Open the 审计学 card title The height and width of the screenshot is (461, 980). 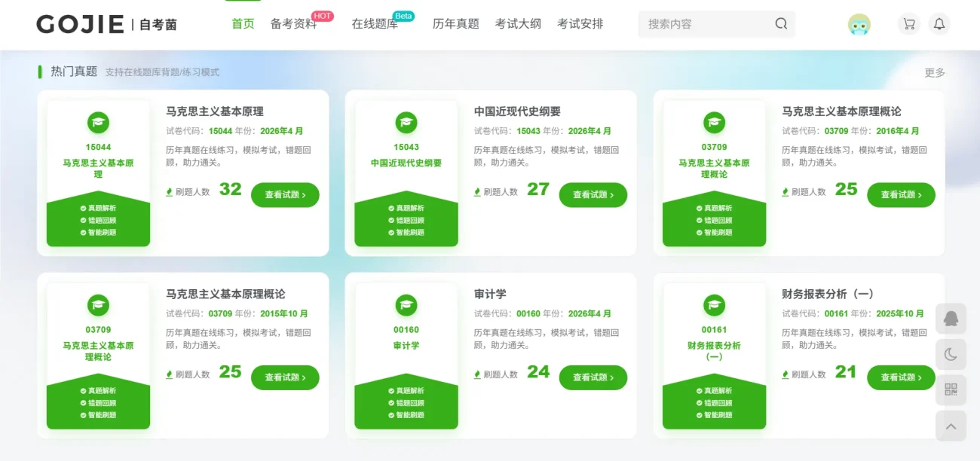[490, 294]
